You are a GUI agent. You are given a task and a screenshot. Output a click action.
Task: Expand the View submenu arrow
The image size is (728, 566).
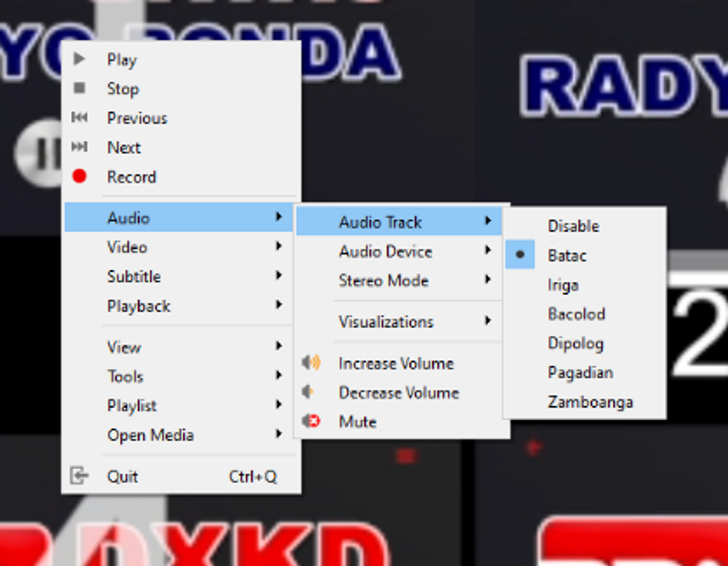click(x=279, y=346)
